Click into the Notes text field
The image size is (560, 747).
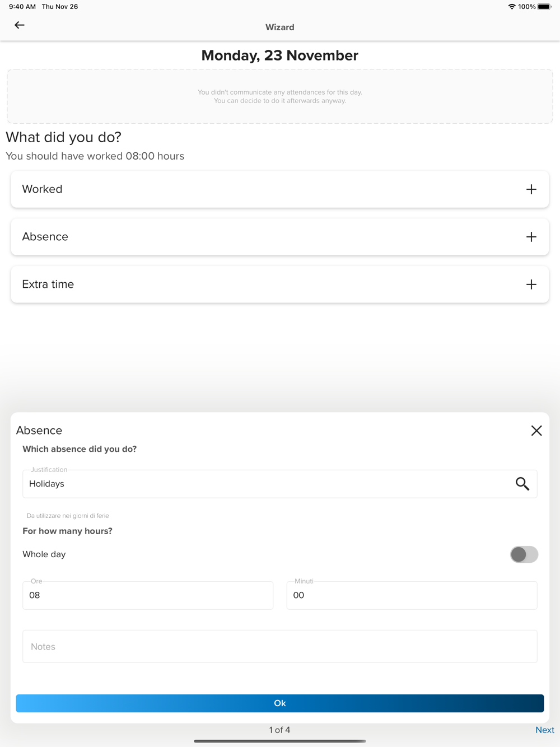coord(279,647)
